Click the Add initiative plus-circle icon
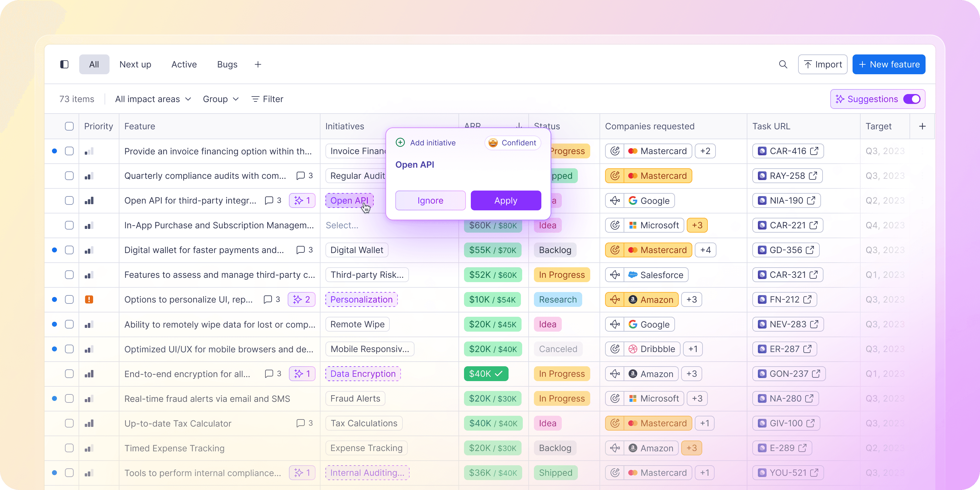 (400, 143)
